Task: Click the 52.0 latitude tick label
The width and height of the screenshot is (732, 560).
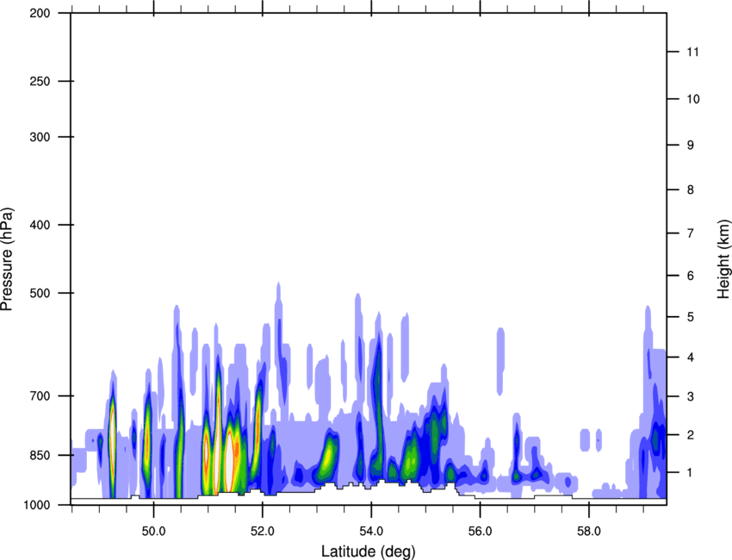Action: [x=263, y=532]
